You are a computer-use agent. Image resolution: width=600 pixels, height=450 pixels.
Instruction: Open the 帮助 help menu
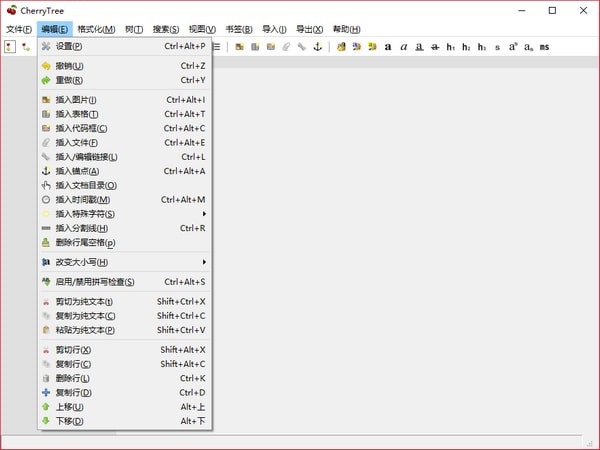click(347, 29)
